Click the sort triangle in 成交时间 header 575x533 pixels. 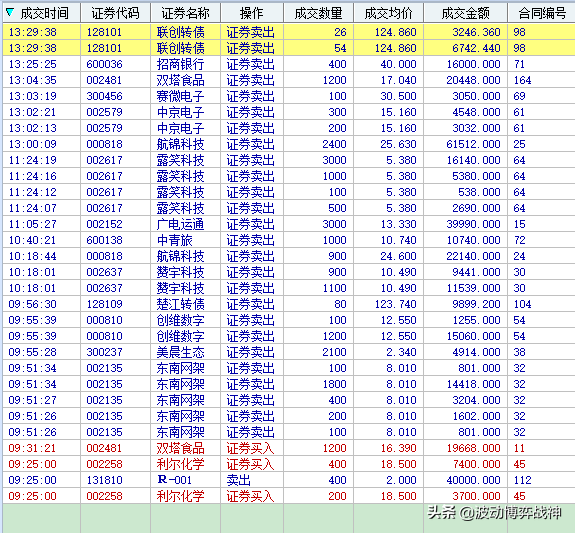click(10, 13)
